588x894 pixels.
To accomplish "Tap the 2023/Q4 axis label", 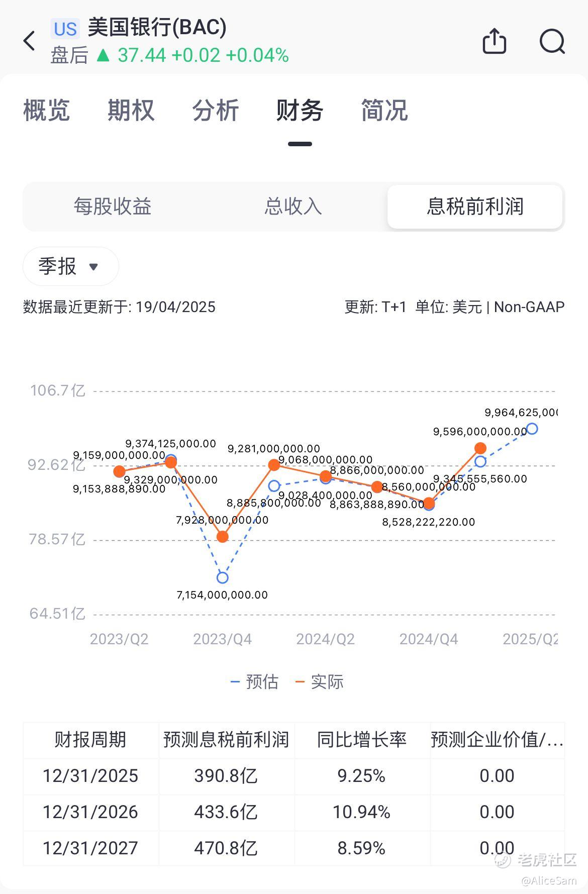I will pos(223,639).
